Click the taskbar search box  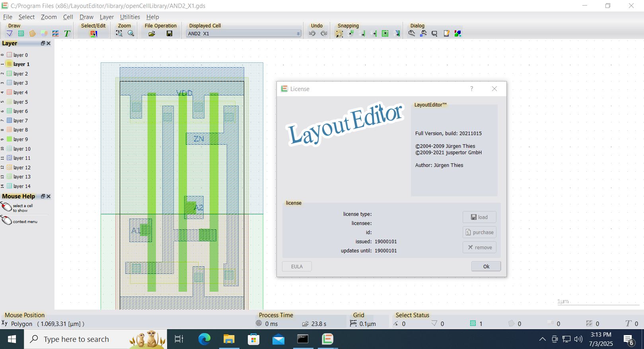[95, 339]
